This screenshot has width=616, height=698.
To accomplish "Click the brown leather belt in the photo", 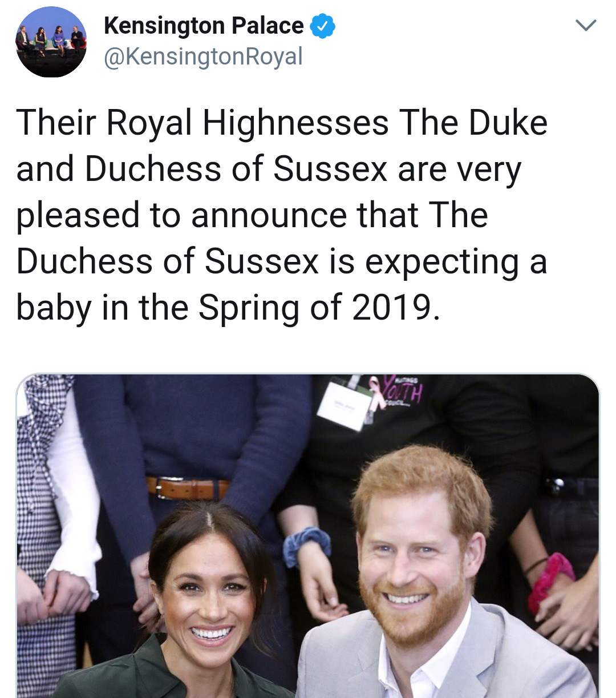I will click(188, 488).
